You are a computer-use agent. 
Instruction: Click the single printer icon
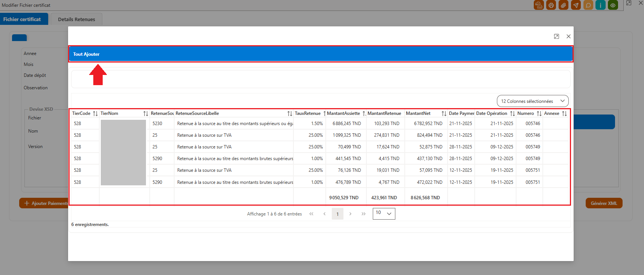[x=551, y=5]
